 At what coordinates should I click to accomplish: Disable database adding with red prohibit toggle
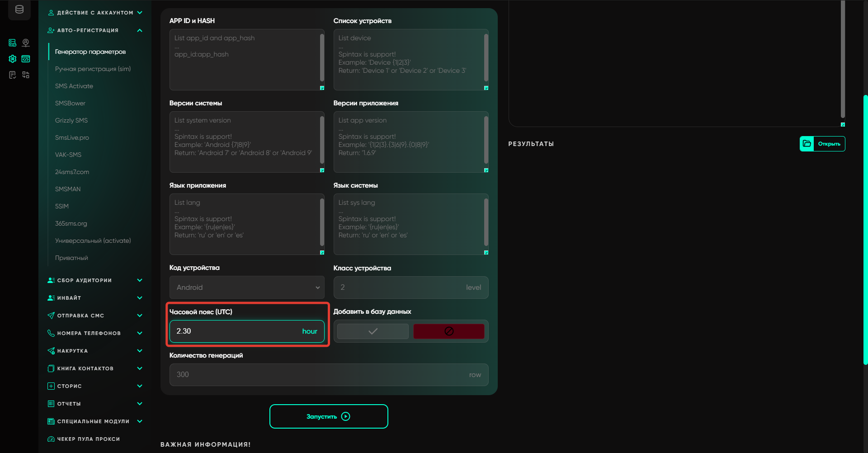448,331
